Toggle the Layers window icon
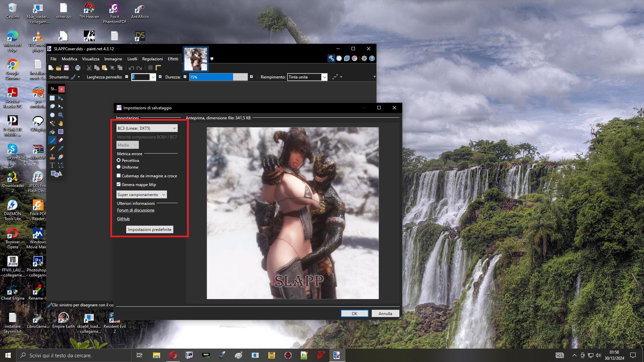The height and width of the screenshot is (362, 644). coord(347,58)
